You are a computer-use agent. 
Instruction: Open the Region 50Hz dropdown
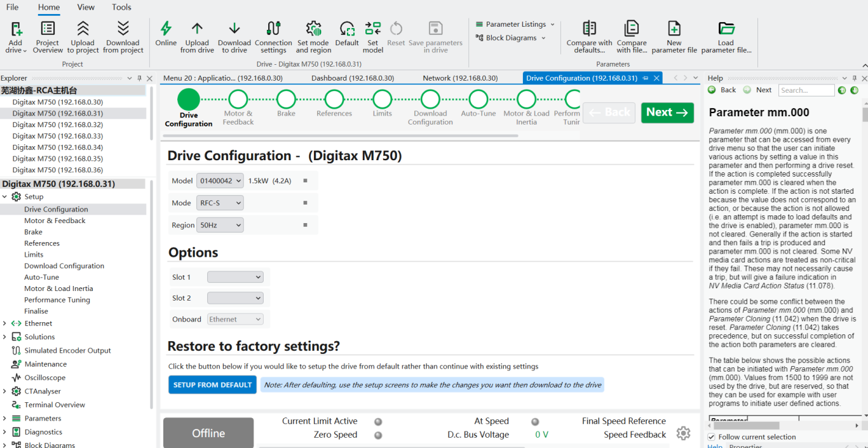(220, 225)
